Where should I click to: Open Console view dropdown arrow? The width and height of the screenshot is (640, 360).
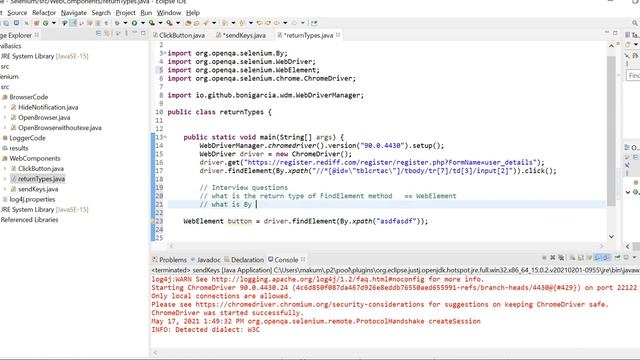(x=634, y=258)
